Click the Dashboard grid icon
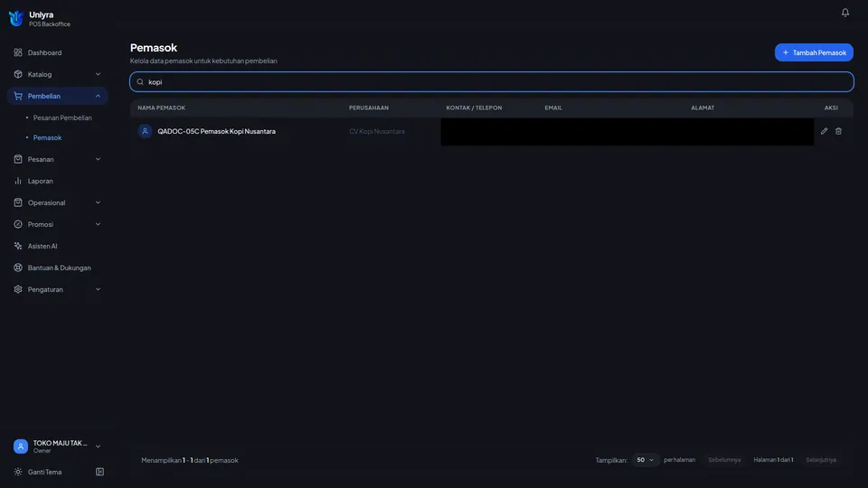This screenshot has width=868, height=488. point(18,52)
